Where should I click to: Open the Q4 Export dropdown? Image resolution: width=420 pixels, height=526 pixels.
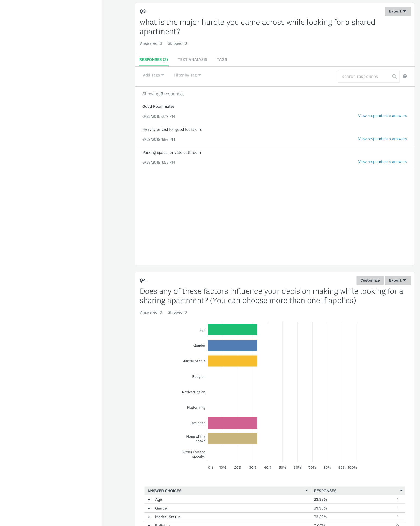coord(397,280)
